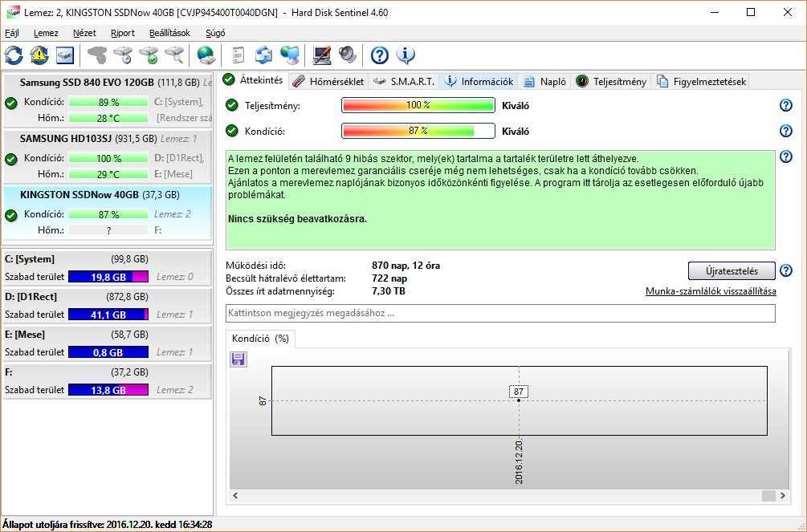This screenshot has width=807, height=532.
Task: Click green check icon of SAMSUNG HD103SJ
Action: [11, 159]
